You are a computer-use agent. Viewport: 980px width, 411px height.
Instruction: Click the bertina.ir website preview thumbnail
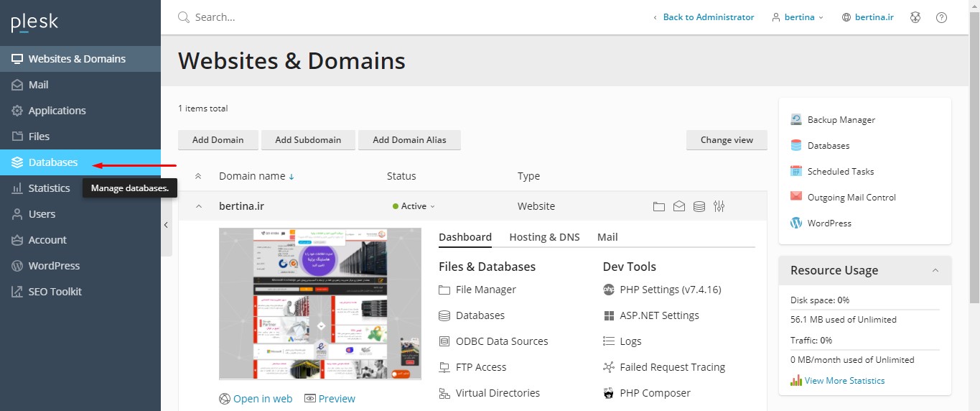[x=320, y=304]
